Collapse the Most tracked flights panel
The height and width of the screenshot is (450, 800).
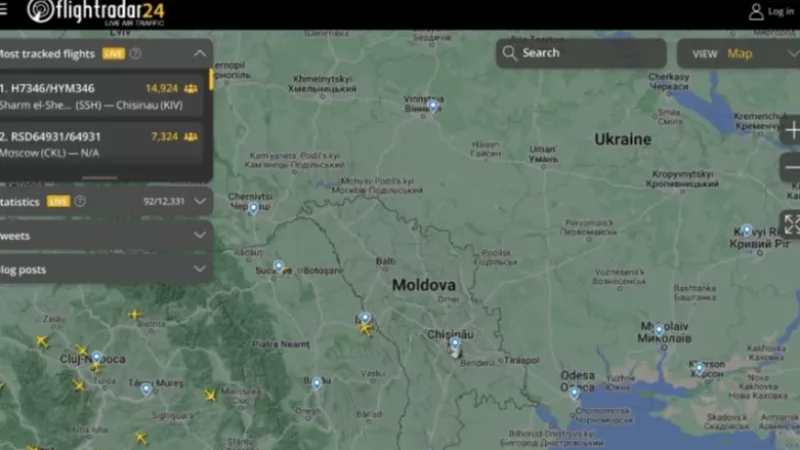[x=200, y=54]
